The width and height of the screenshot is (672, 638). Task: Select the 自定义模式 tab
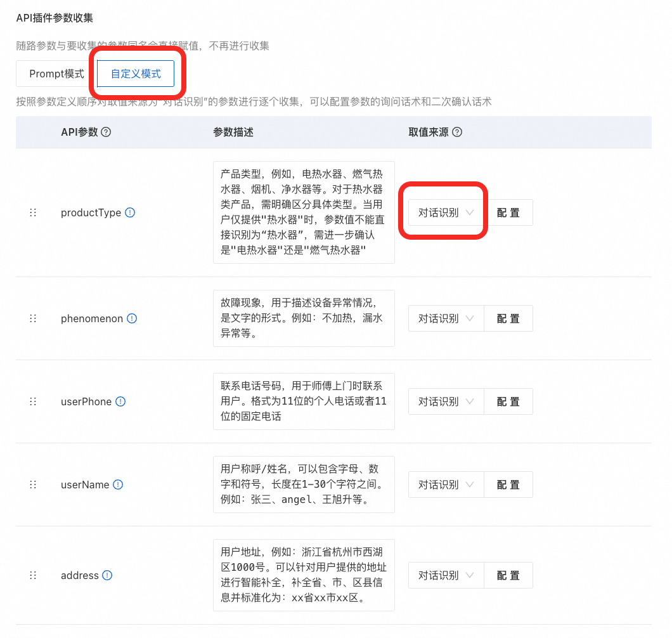[x=136, y=74]
